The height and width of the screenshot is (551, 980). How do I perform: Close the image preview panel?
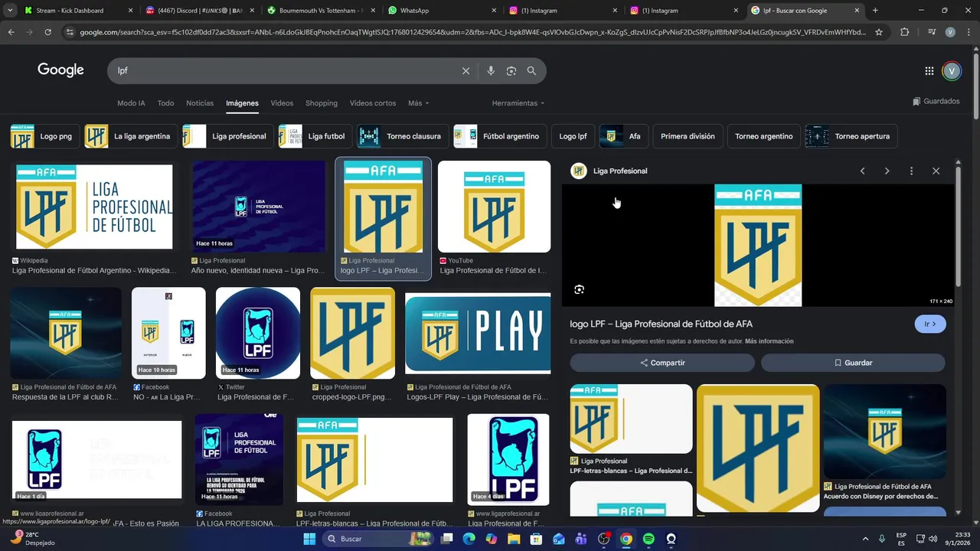pyautogui.click(x=936, y=171)
